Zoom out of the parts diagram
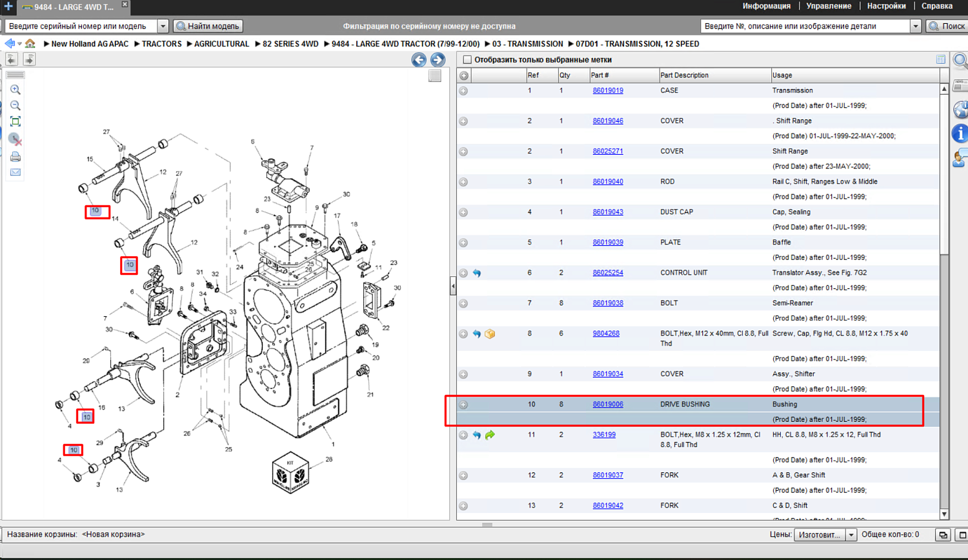Viewport: 968px width, 560px height. click(x=15, y=106)
